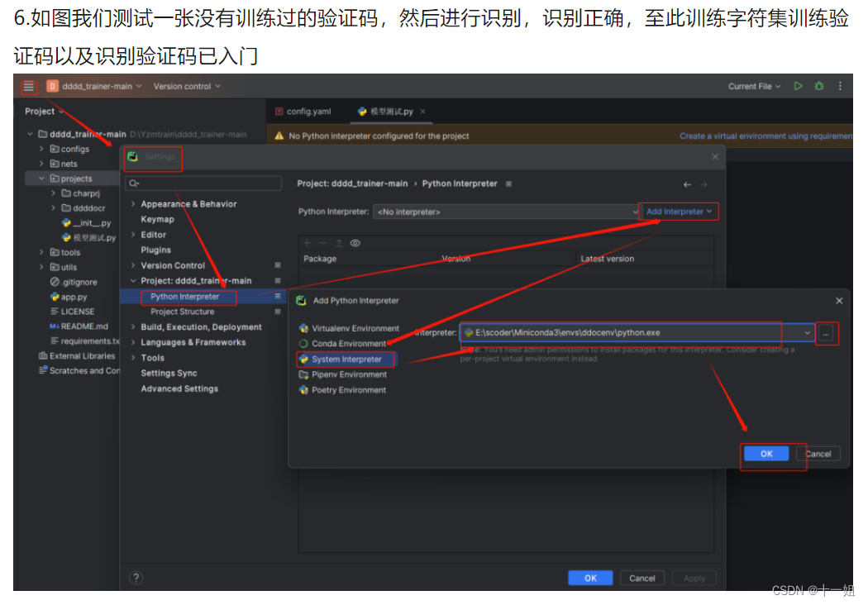Click the Pipenv Environment icon
The height and width of the screenshot is (605, 868).
pyautogui.click(x=303, y=374)
